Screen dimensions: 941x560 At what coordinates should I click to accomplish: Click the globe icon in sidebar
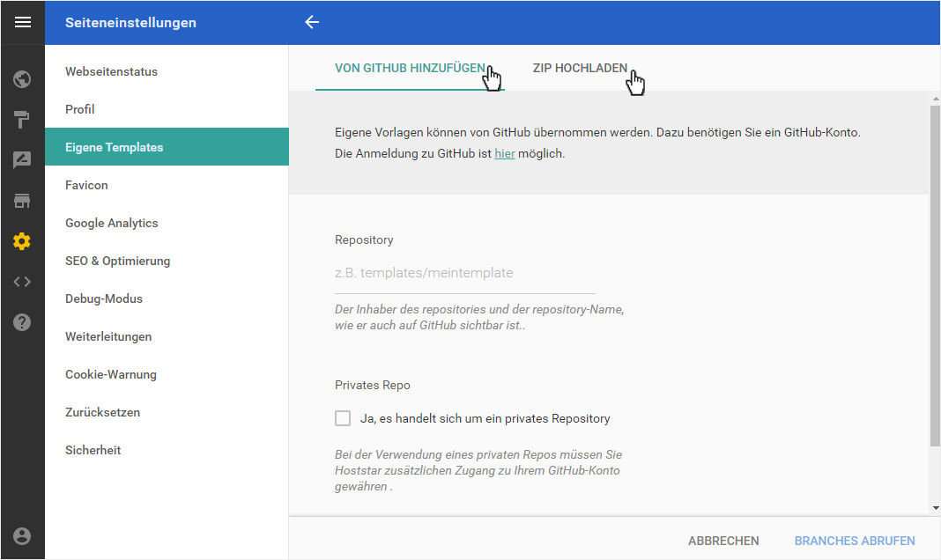22,79
